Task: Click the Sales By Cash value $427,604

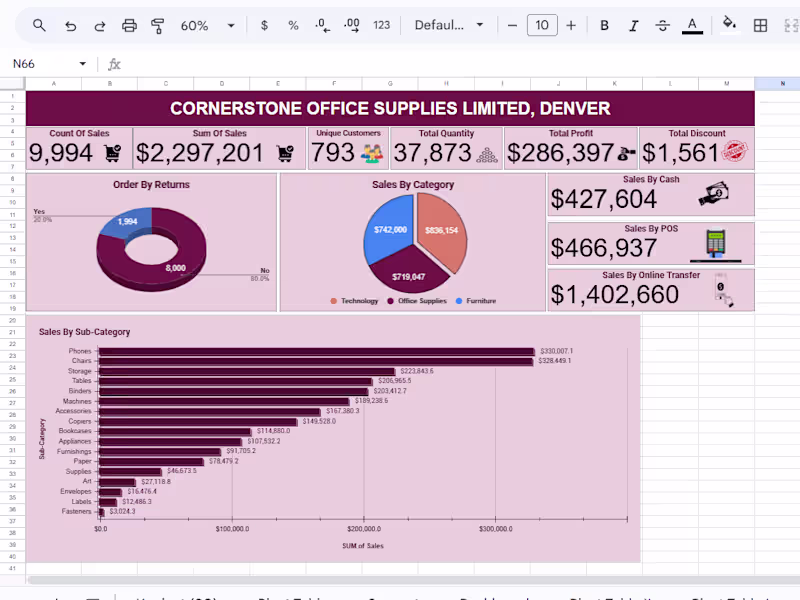Action: [604, 199]
